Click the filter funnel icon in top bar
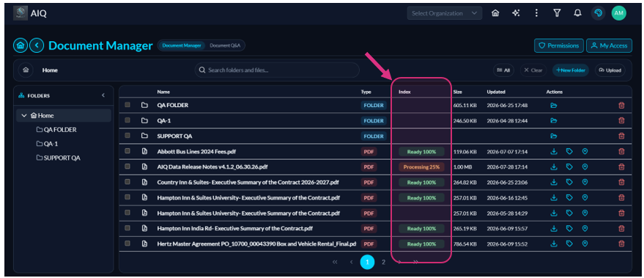 (x=557, y=13)
